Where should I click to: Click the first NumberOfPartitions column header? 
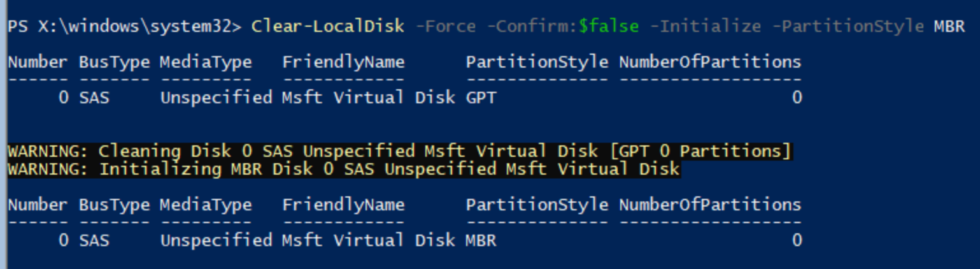tap(710, 62)
